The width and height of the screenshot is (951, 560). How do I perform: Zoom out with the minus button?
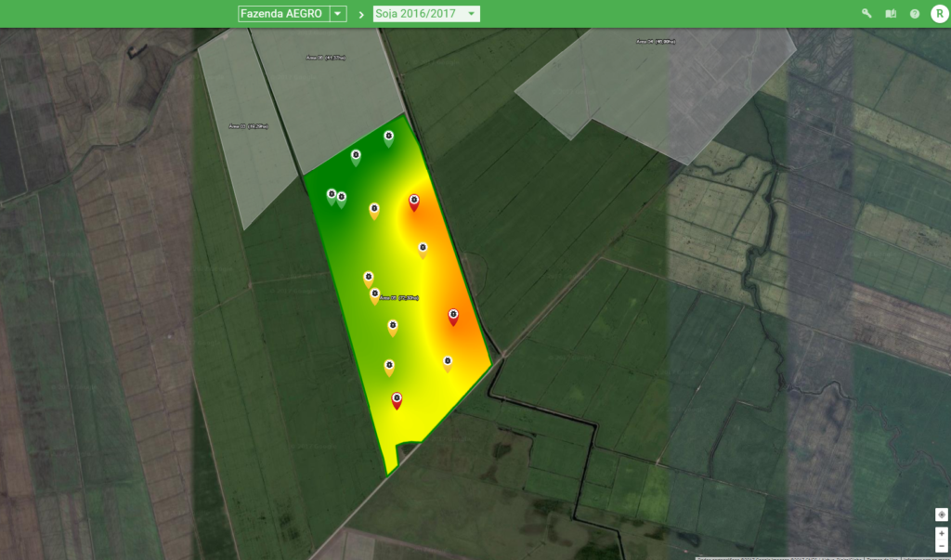tap(941, 546)
